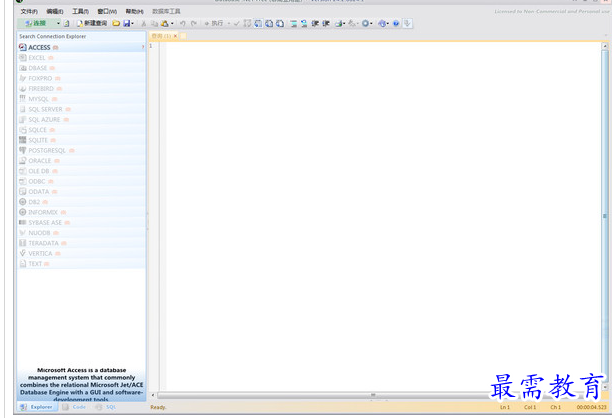Click the blue help question icon

(x=396, y=23)
